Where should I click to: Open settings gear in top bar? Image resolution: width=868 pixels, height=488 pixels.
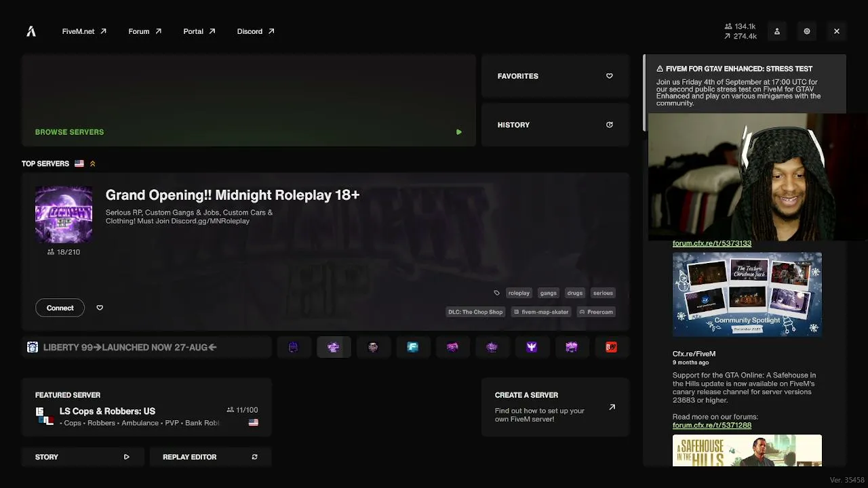807,31
